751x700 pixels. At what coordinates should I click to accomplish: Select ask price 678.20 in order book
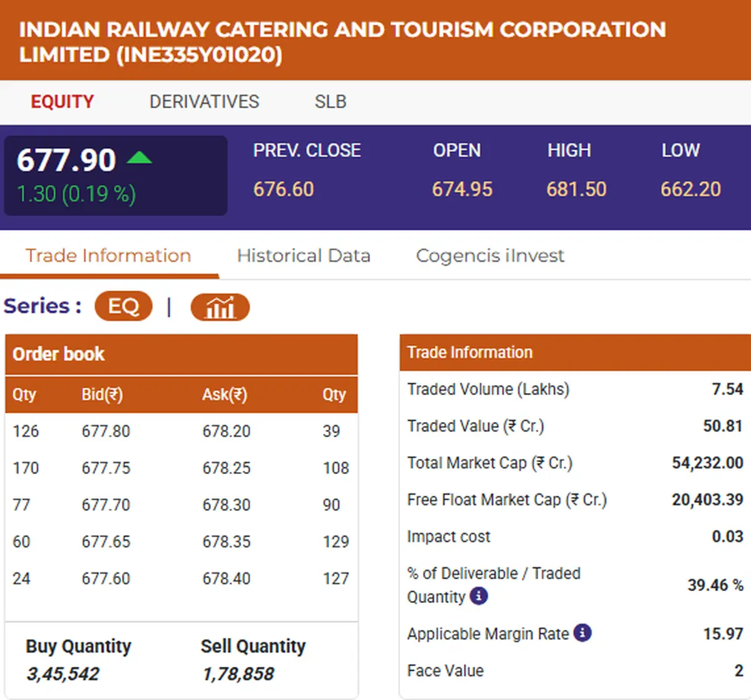click(x=226, y=431)
